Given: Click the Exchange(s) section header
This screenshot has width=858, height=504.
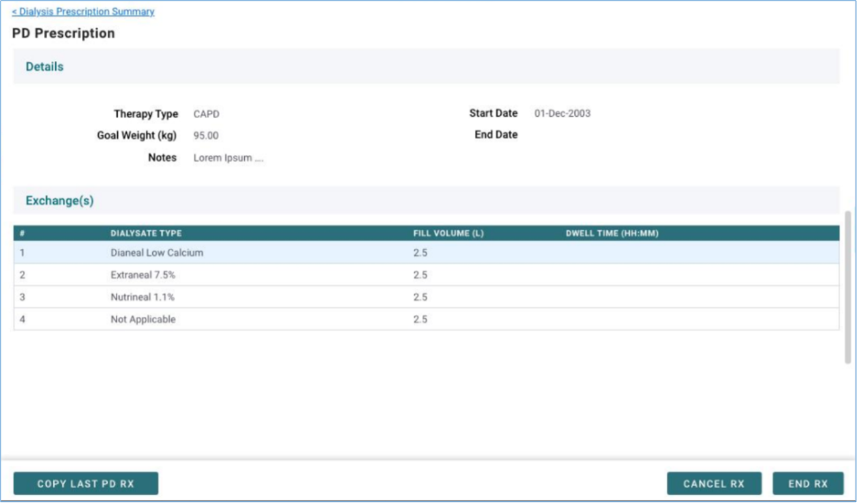Looking at the screenshot, I should coord(60,201).
